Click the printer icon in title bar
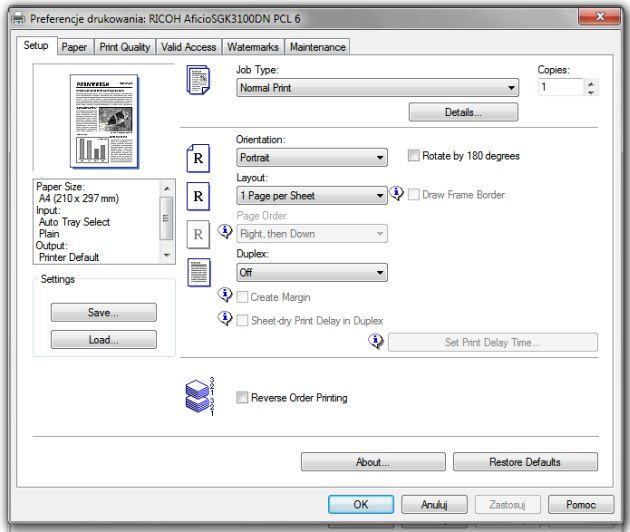The width and height of the screenshot is (630, 532). pos(18,18)
